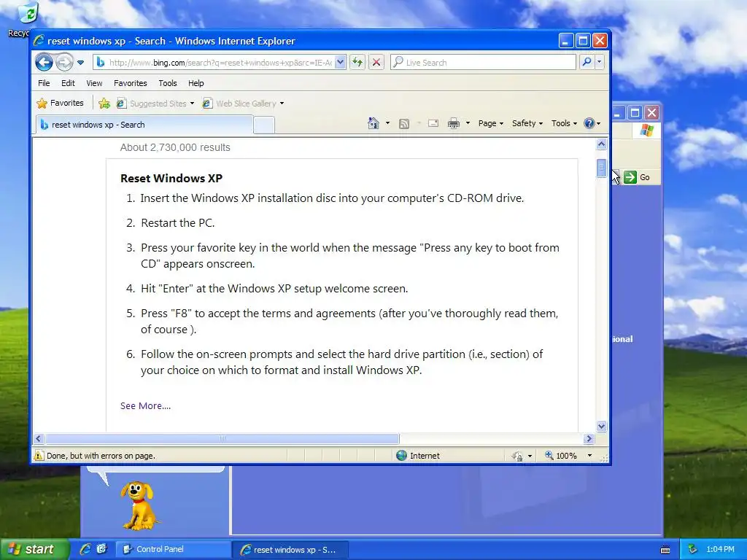Open Suggested Sites link

point(155,104)
